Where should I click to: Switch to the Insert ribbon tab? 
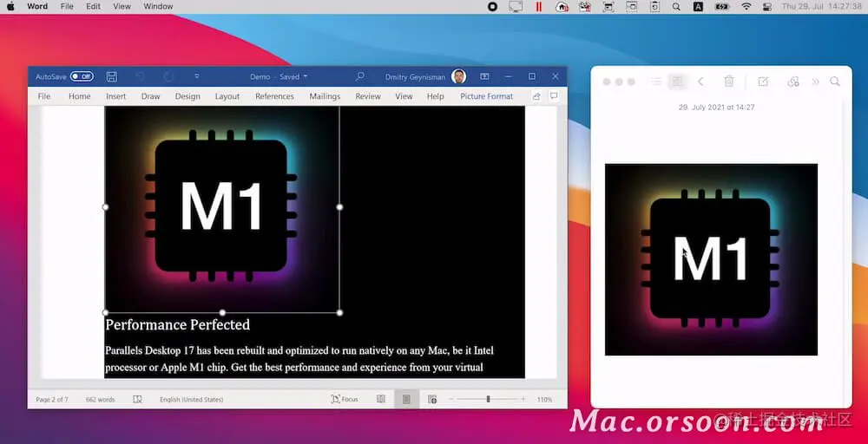point(116,96)
